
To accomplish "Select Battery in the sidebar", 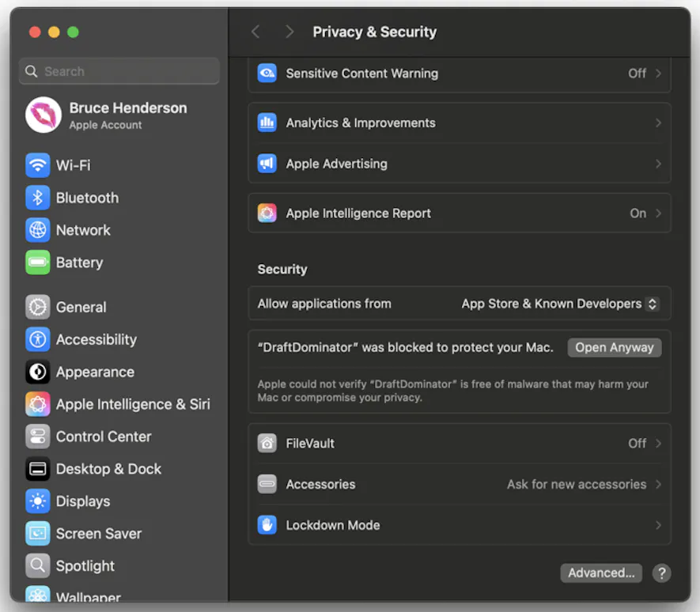I will pos(119,263).
